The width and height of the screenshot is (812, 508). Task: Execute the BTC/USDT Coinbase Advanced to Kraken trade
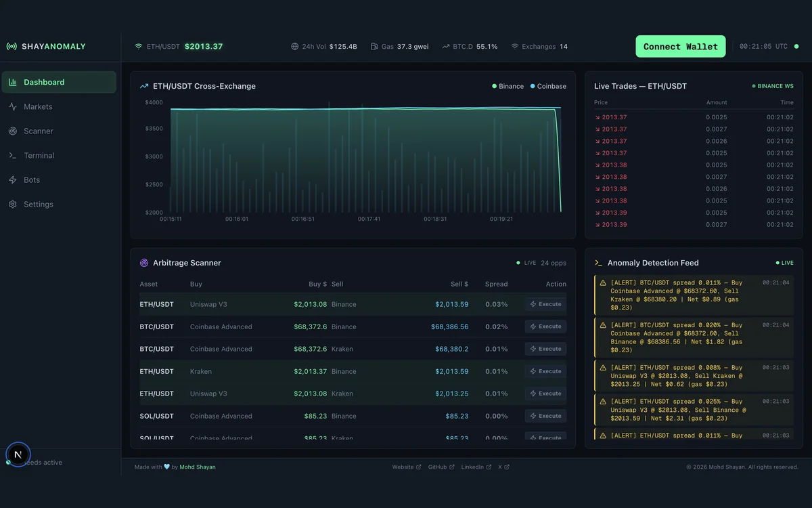pos(545,349)
